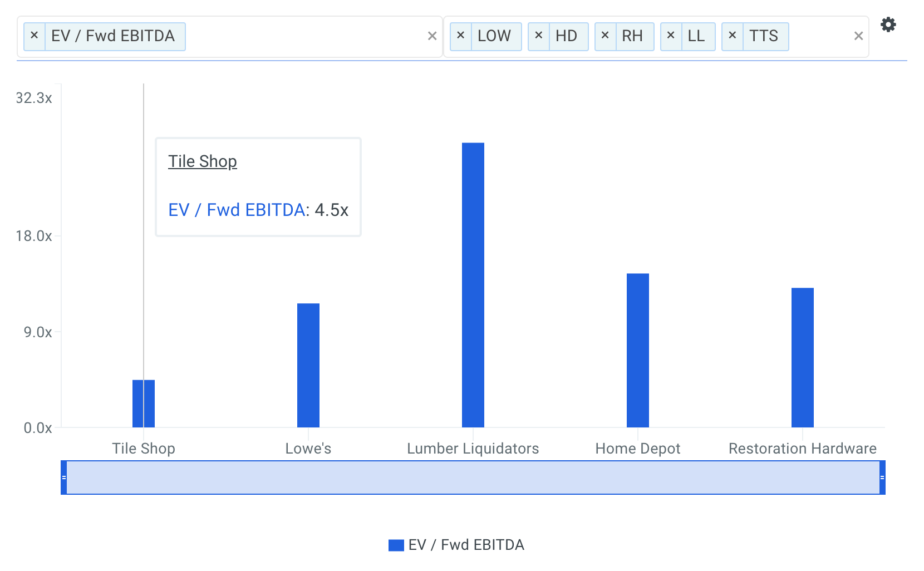Click the Tile Shop bar
Screen dimensions: 924x571
pyautogui.click(x=144, y=403)
